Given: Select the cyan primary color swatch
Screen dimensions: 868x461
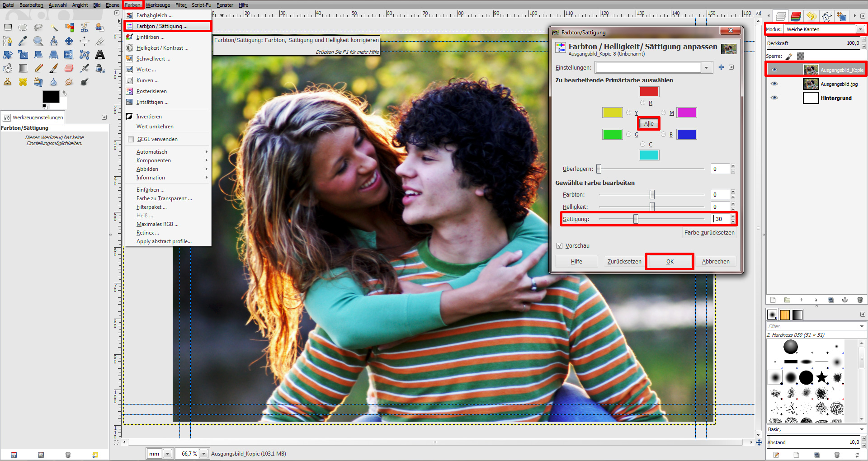Looking at the screenshot, I should [650, 155].
